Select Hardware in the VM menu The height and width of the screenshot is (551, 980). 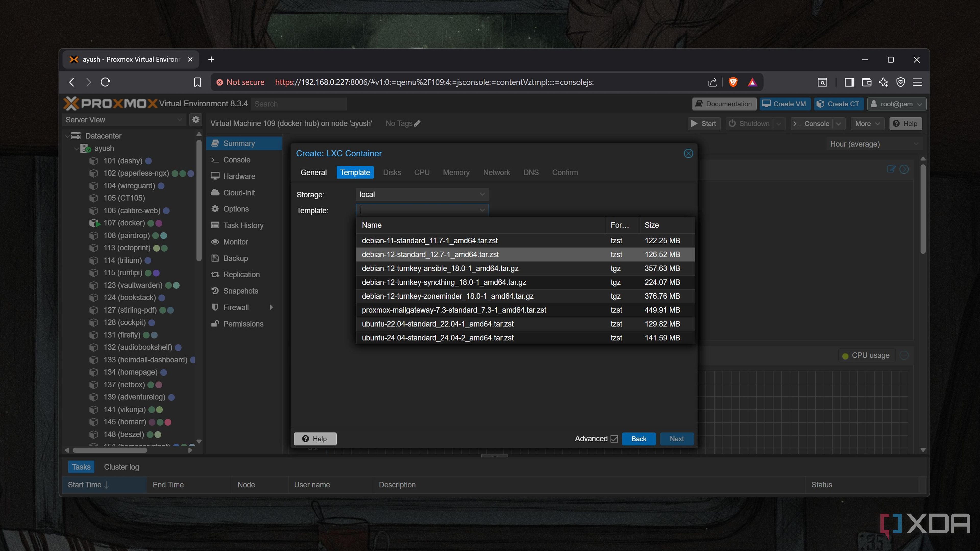244,176
